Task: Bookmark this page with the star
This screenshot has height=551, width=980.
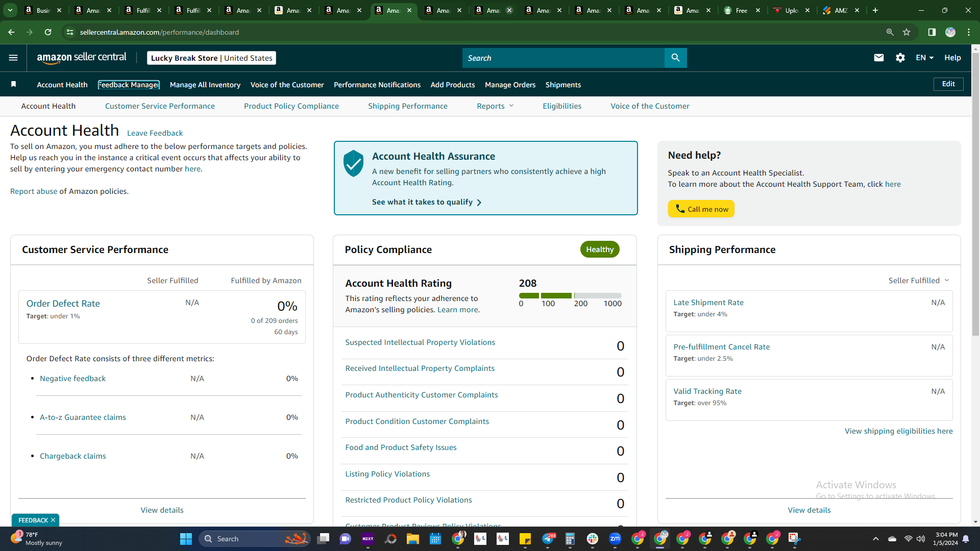Action: [906, 32]
